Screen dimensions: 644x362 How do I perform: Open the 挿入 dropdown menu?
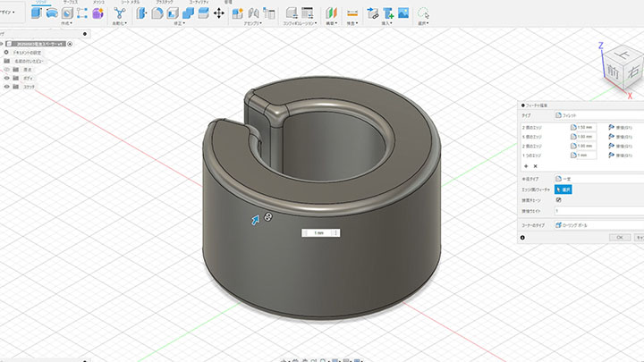387,23
